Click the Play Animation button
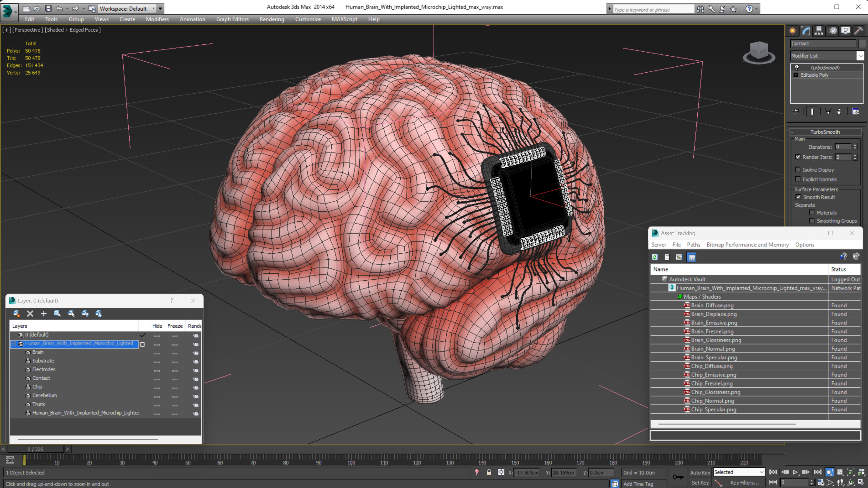This screenshot has height=488, width=868. (x=795, y=472)
